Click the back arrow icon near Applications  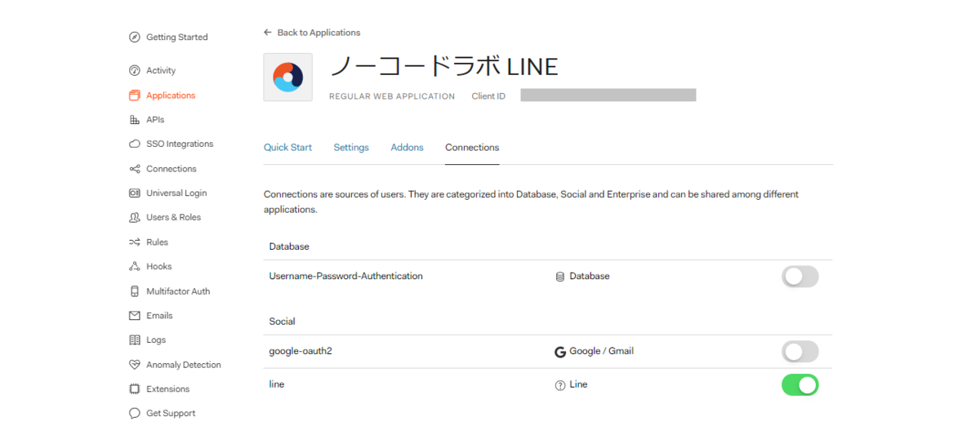[x=268, y=33]
